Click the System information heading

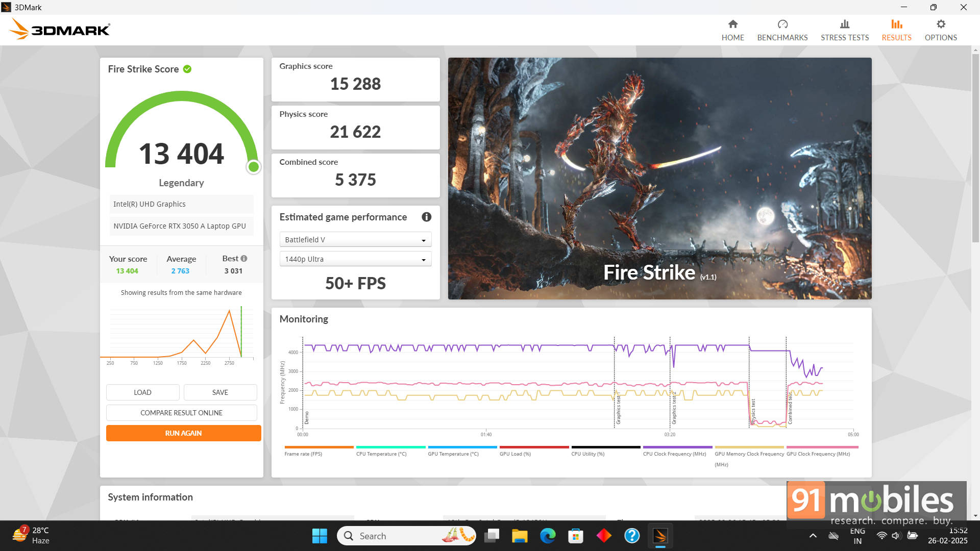coord(150,497)
